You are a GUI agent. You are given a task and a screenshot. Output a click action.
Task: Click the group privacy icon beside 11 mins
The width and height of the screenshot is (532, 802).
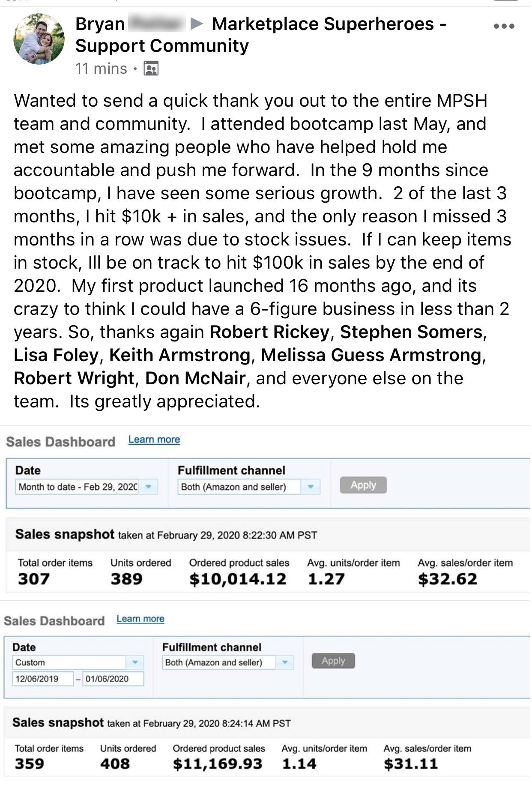151,69
